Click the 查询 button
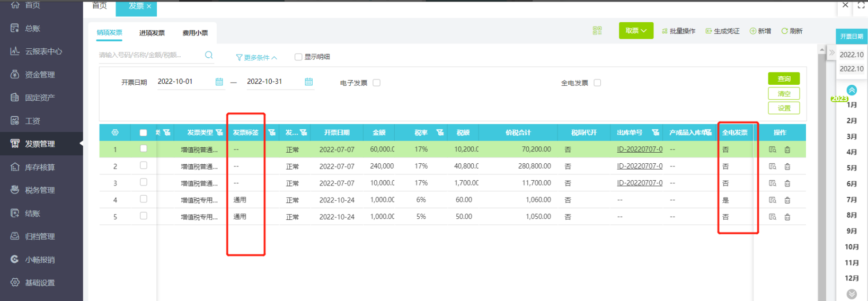The width and height of the screenshot is (868, 301). pyautogui.click(x=784, y=78)
